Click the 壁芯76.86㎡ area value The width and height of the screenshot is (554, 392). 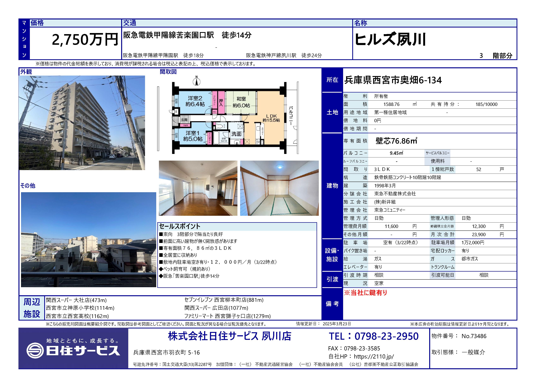coord(396,141)
